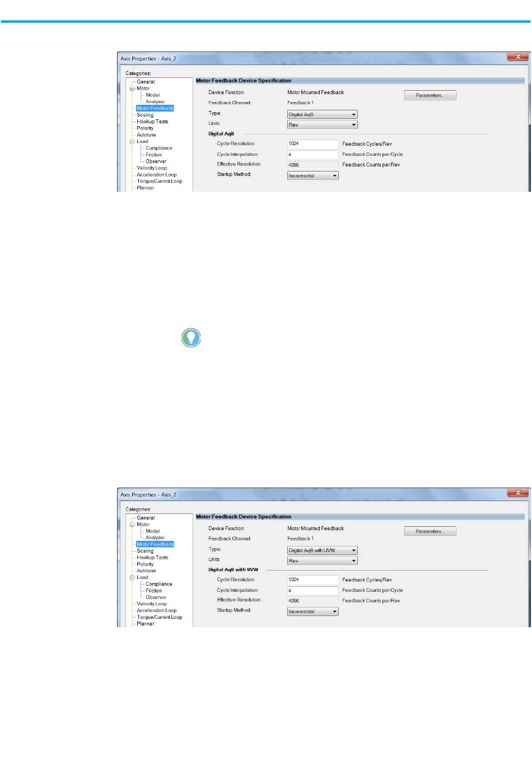Click Parameters button in Digital AqB dialog
The width and height of the screenshot is (532, 783).
430,95
